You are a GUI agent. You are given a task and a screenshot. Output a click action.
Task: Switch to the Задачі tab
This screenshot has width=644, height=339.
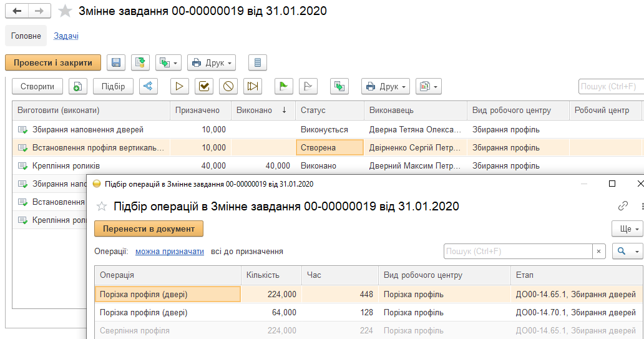pos(66,36)
